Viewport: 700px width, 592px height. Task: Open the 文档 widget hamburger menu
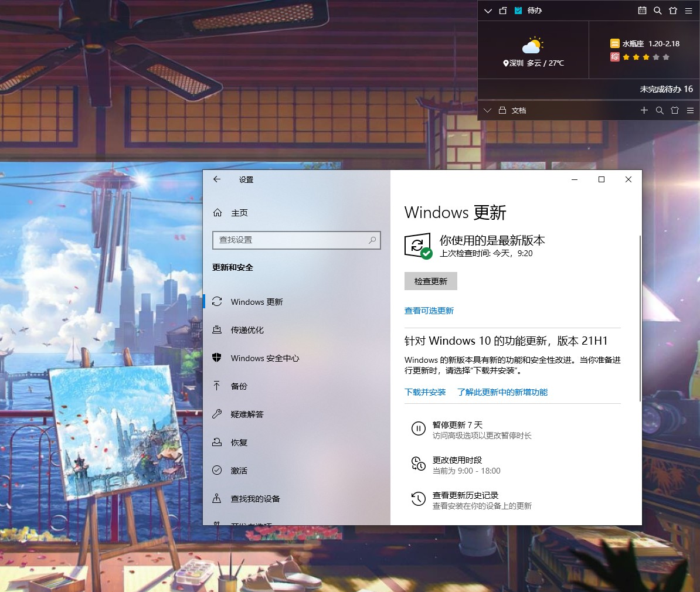tap(690, 110)
